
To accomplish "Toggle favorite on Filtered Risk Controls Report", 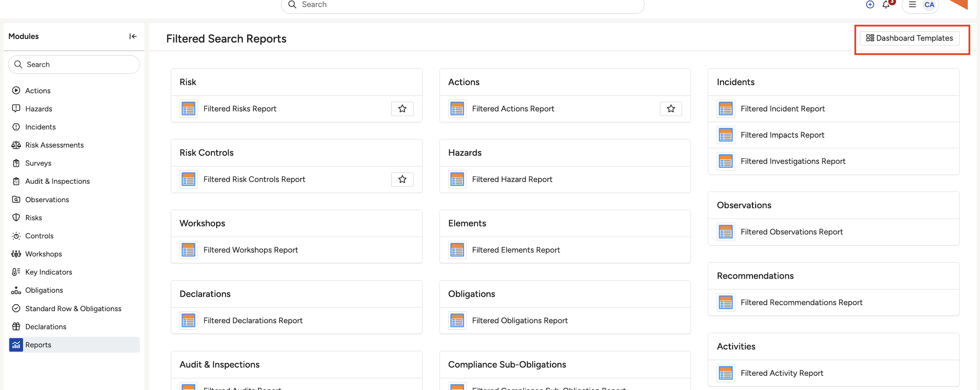I will click(402, 179).
